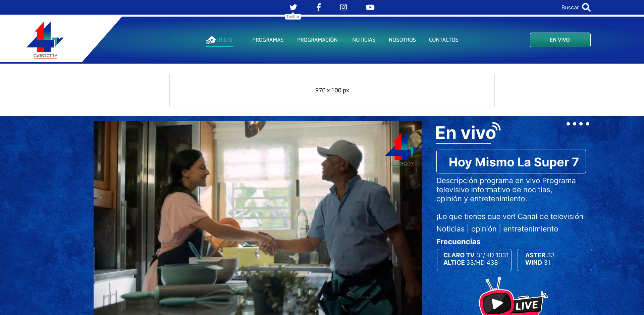The height and width of the screenshot is (315, 644).
Task: Open the Twitter social link
Action: 293,7
